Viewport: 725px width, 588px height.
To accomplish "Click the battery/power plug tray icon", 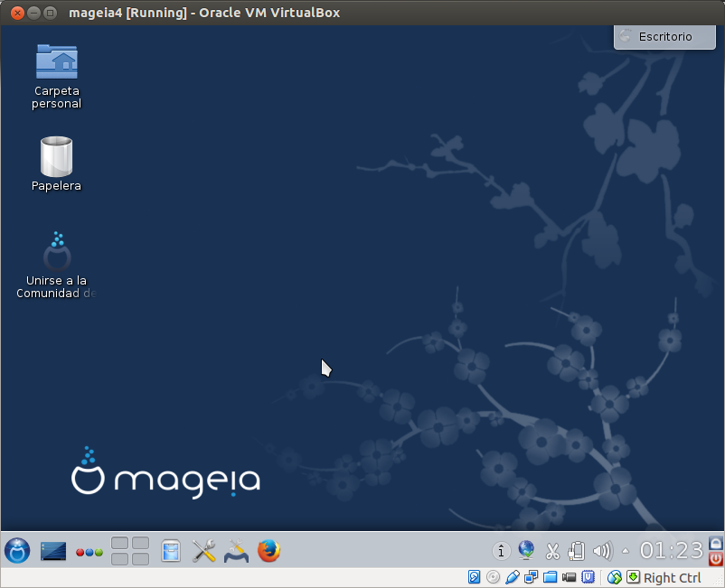I will [x=579, y=550].
